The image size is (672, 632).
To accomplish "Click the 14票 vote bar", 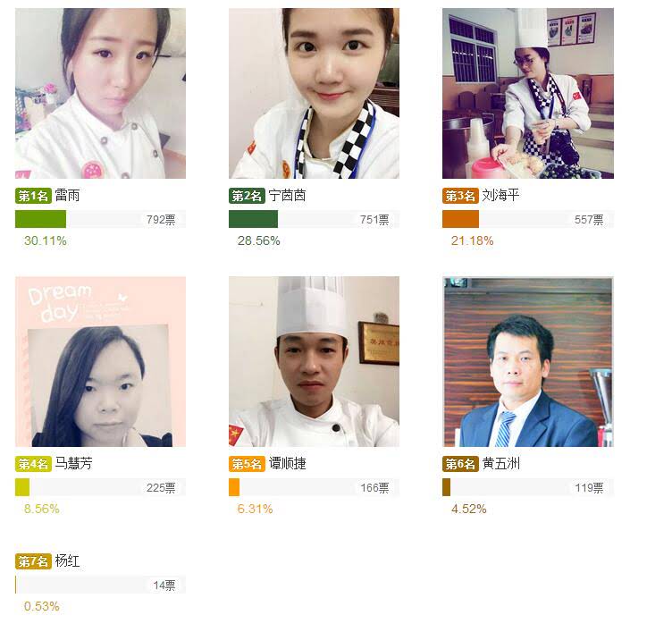I will [x=100, y=585].
